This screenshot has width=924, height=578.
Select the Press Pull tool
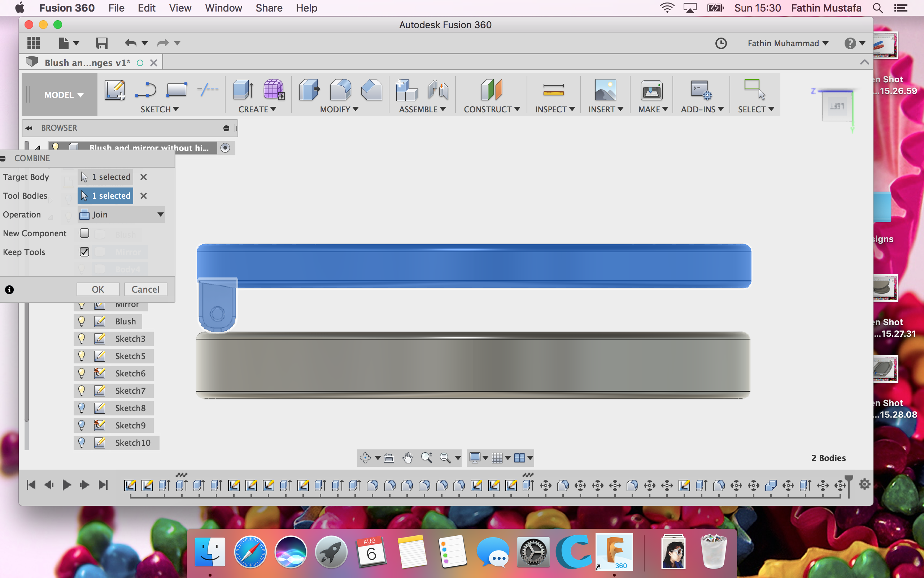coord(309,90)
